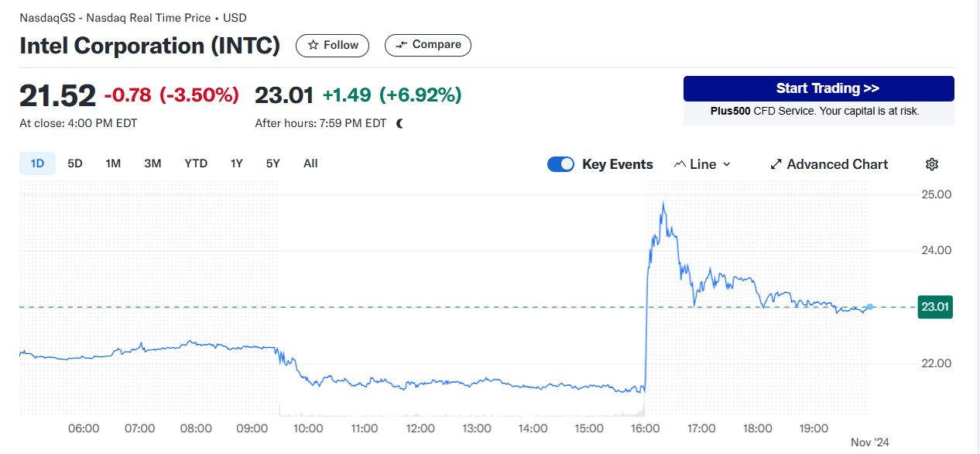Viewport: 980px width, 454px height.
Task: Select the 5Y chart range
Action: (272, 163)
